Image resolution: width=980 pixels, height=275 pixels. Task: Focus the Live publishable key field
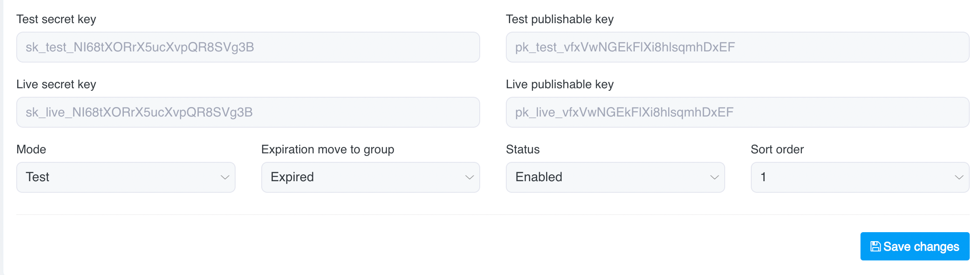[x=737, y=112]
